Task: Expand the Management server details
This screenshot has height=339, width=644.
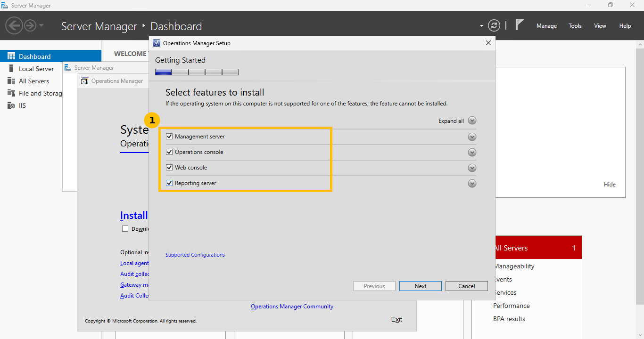Action: click(x=472, y=137)
